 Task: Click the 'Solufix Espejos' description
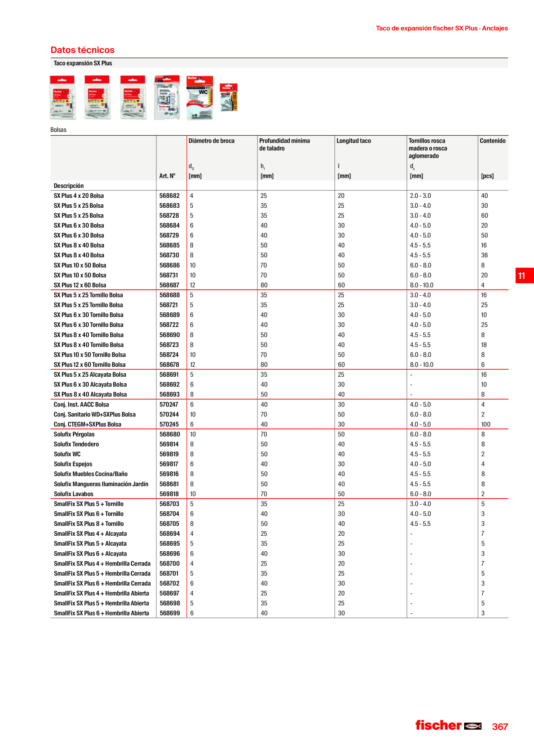(73, 464)
